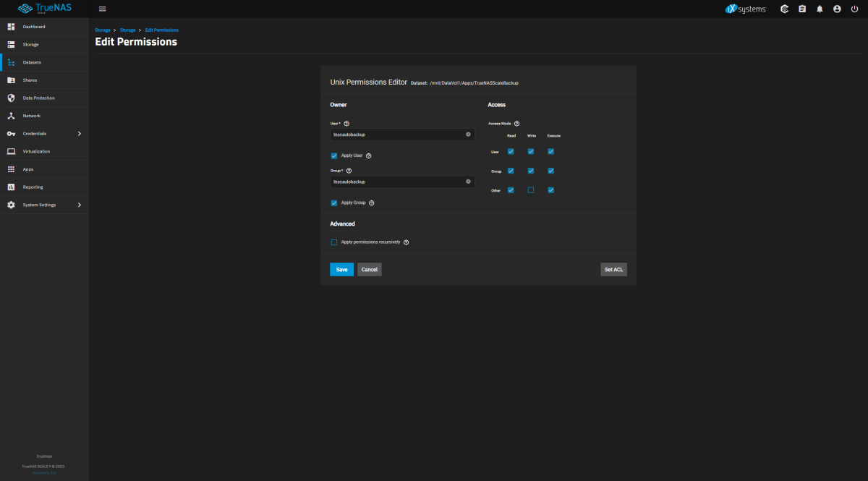
Task: Click the Save button
Action: [341, 270]
